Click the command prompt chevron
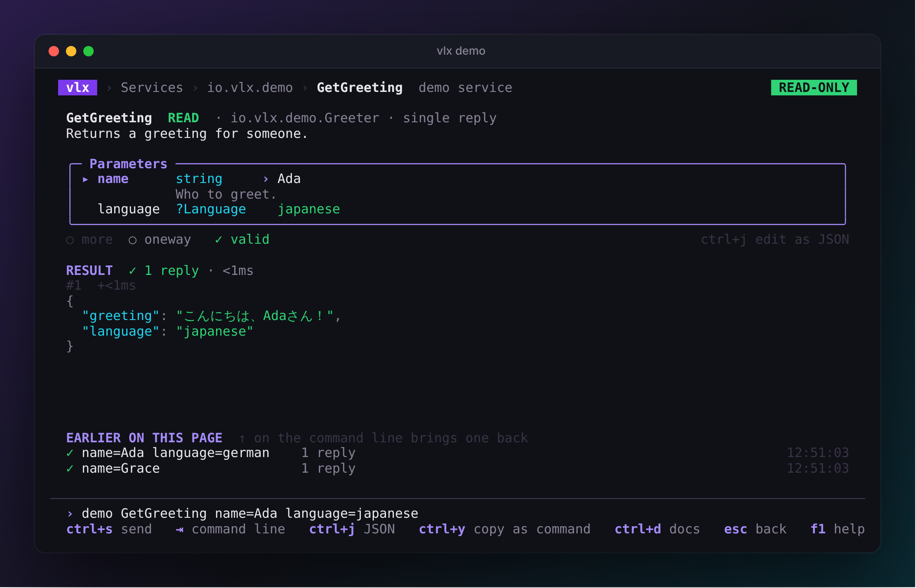This screenshot has height=588, width=916. [70, 514]
